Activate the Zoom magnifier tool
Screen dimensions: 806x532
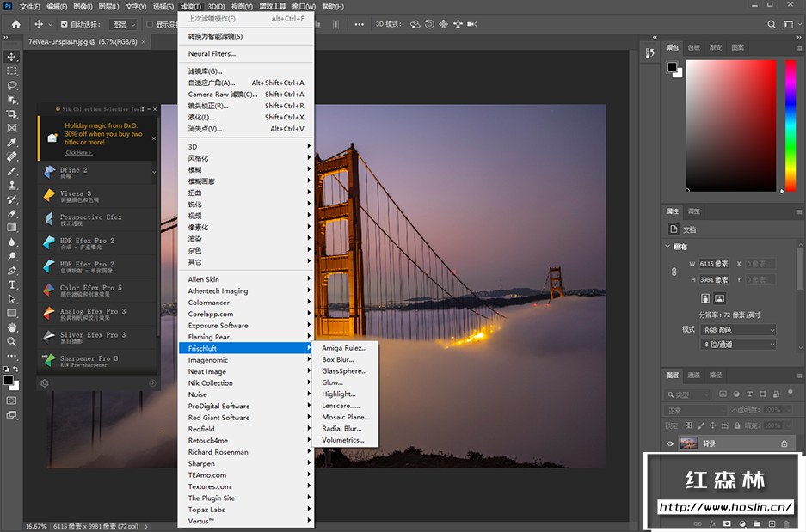pyautogui.click(x=12, y=341)
